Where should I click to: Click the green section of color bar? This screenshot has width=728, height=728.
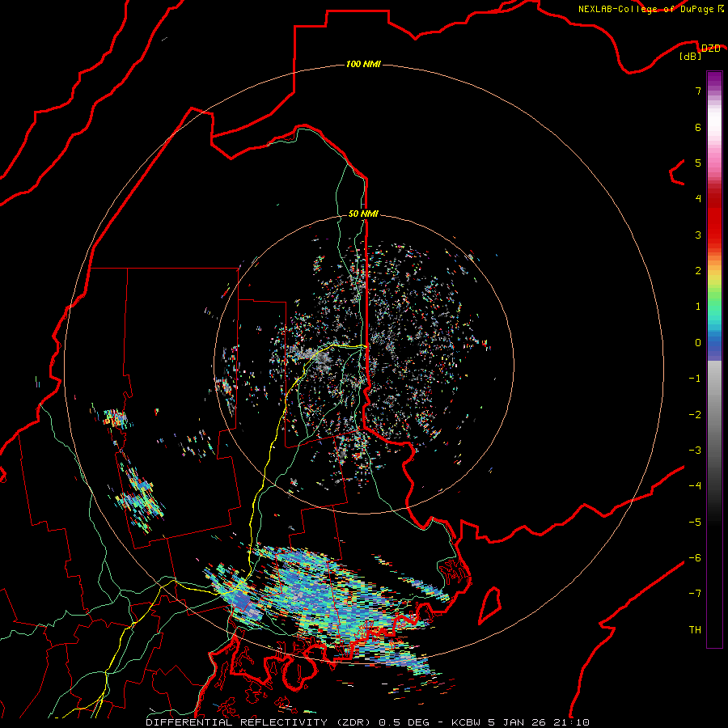[x=714, y=302]
